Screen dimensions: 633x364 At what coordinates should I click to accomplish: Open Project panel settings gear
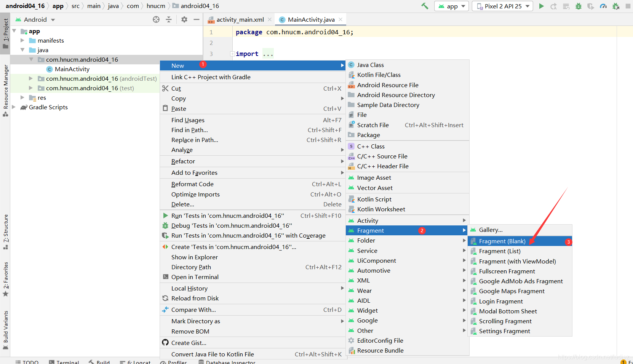coord(184,19)
